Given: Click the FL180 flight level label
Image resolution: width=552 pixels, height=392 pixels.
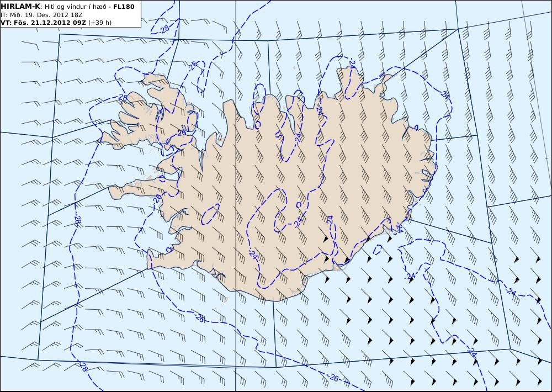Looking at the screenshot, I should [x=124, y=7].
